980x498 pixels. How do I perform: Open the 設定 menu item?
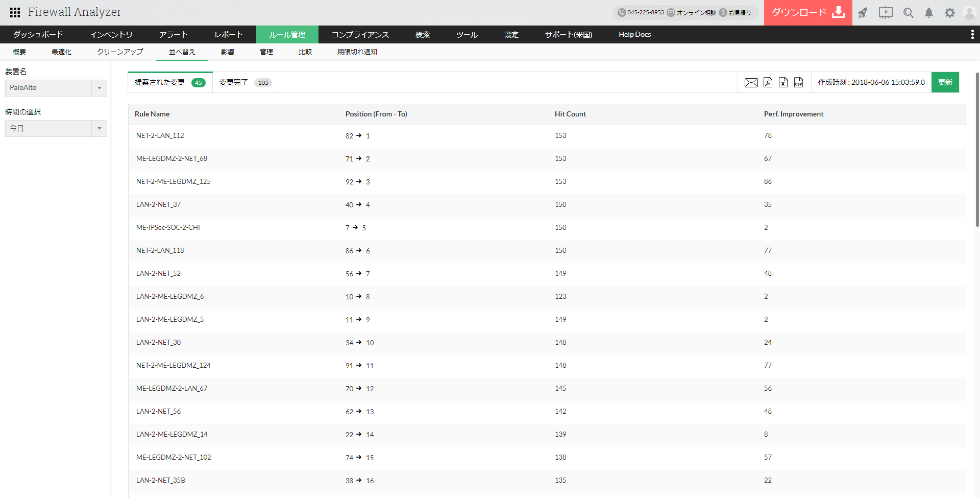(511, 34)
